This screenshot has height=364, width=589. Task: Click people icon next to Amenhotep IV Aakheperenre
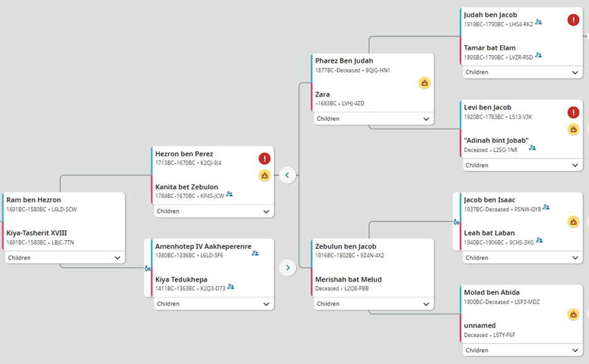click(255, 253)
